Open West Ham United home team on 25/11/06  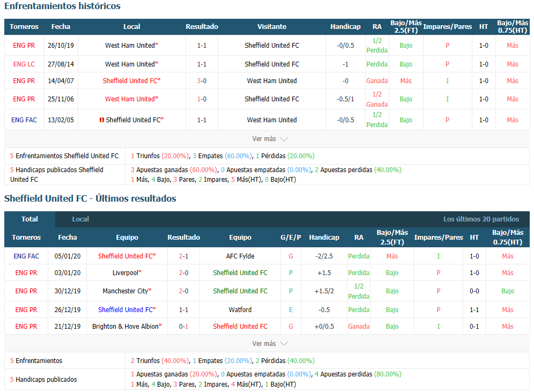coord(130,99)
